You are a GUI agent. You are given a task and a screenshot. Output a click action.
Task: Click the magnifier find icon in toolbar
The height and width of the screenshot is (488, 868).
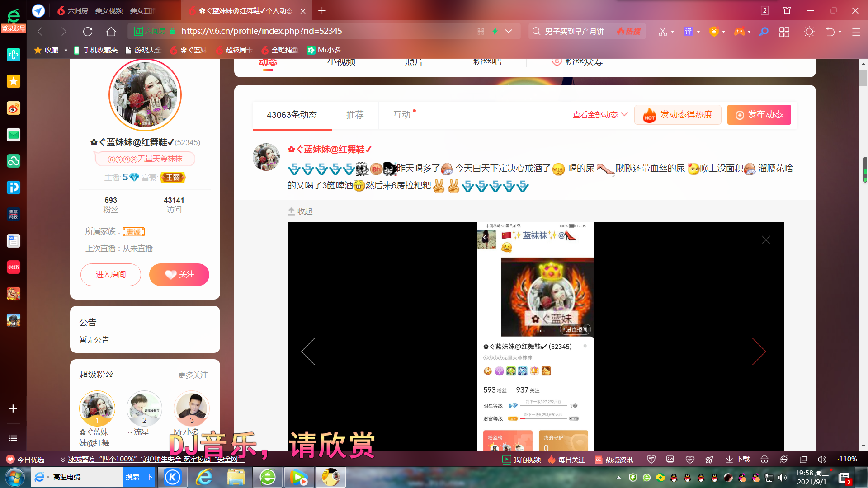pyautogui.click(x=764, y=32)
